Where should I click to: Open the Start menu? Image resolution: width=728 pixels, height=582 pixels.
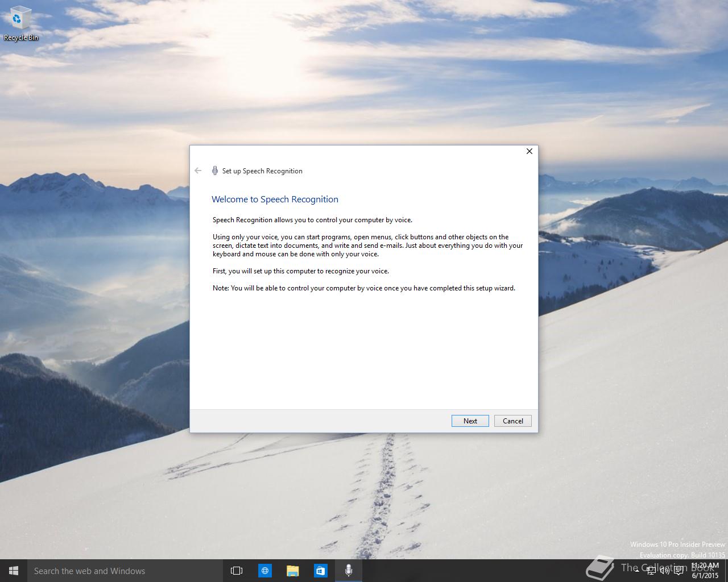tap(14, 571)
